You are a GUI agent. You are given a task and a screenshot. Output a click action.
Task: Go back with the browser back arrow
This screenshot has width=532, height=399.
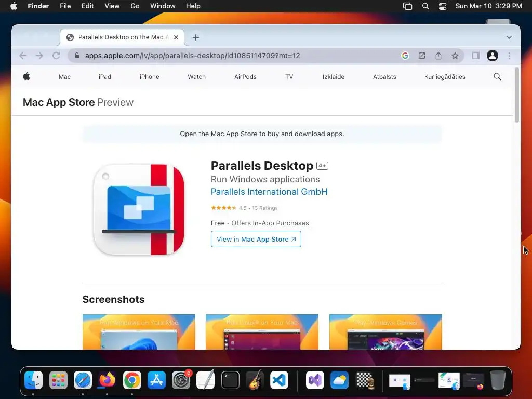click(x=23, y=56)
